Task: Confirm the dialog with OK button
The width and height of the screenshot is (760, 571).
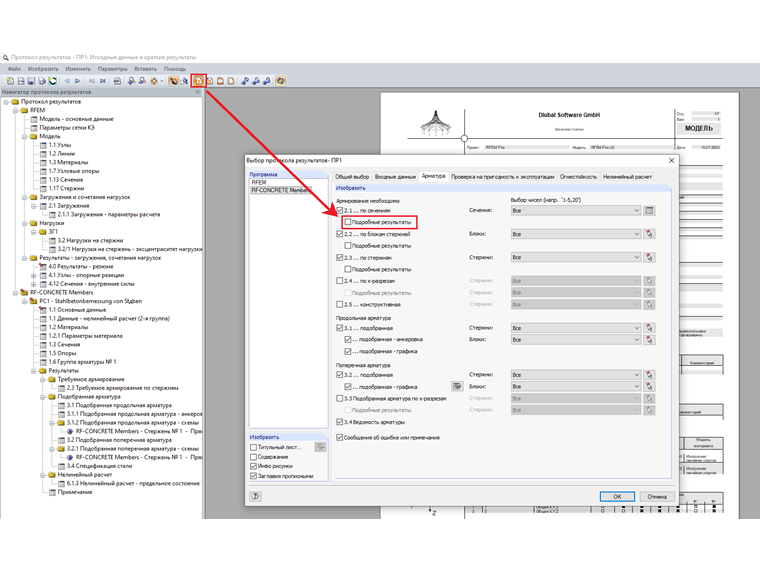Action: click(x=617, y=496)
